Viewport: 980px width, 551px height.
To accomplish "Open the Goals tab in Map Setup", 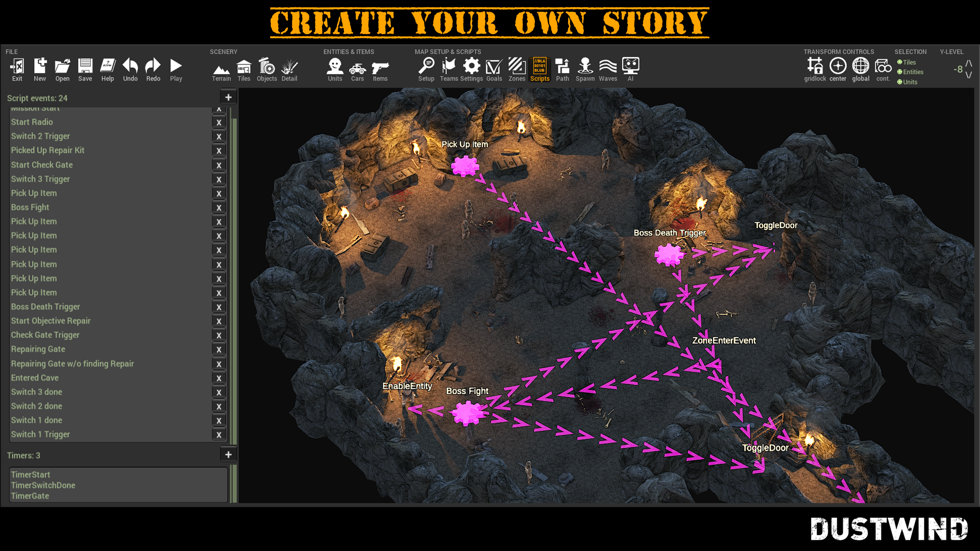I will click(x=494, y=69).
